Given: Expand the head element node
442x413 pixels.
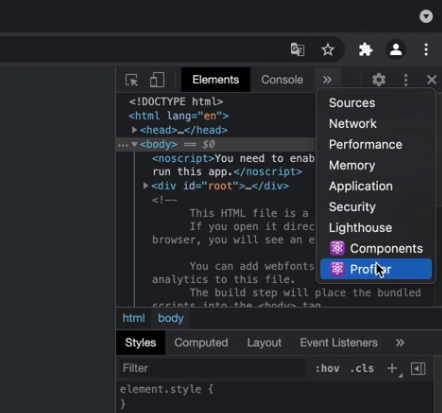Looking at the screenshot, I should [134, 130].
